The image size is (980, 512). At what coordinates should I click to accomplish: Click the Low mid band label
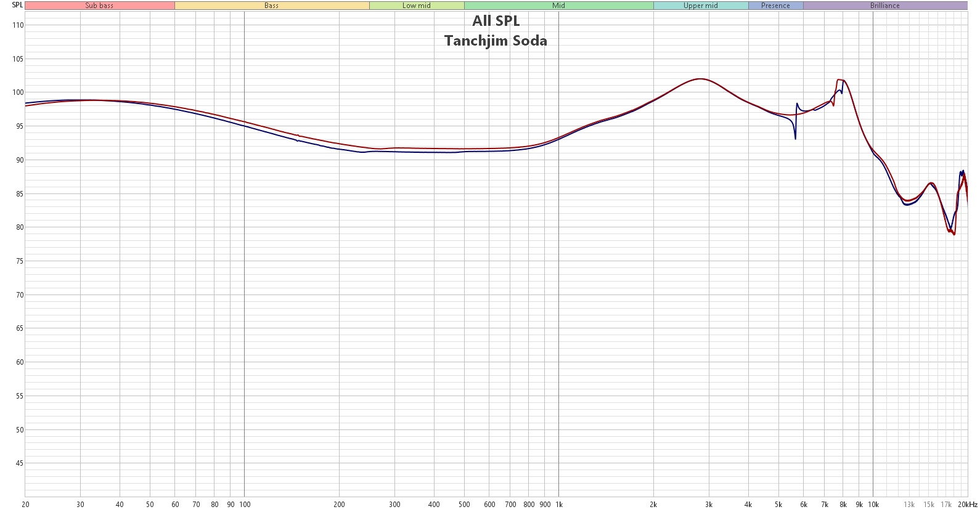(417, 6)
